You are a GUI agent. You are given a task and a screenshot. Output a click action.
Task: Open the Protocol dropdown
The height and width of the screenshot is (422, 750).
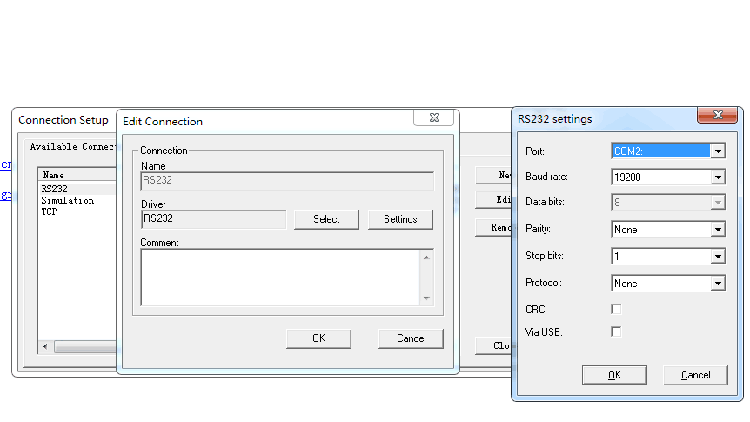(717, 283)
